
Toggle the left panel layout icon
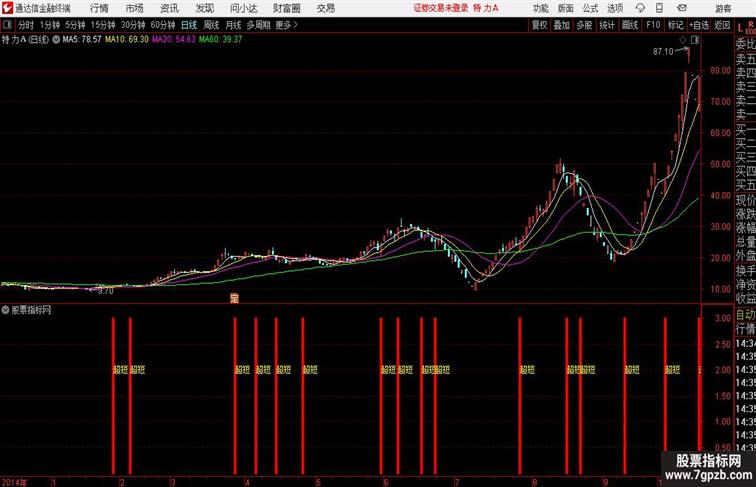(x=7, y=25)
